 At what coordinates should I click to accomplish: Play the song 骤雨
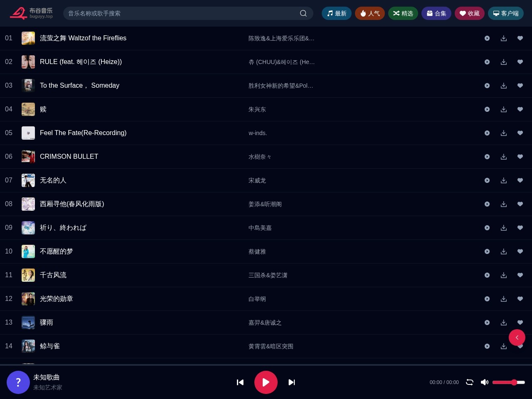coord(487,323)
